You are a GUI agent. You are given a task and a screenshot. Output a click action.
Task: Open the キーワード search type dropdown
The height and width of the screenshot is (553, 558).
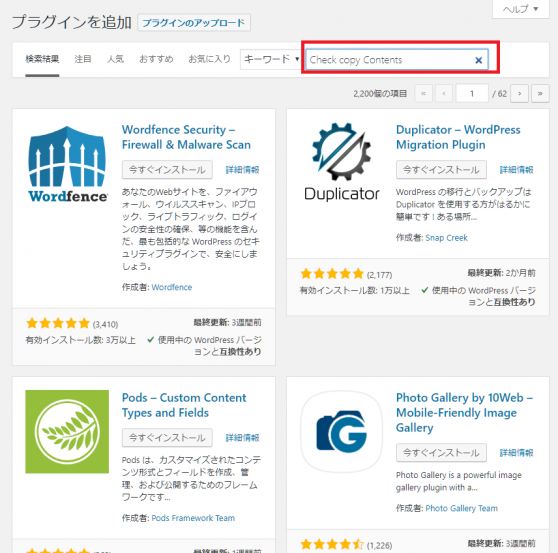coord(271,59)
